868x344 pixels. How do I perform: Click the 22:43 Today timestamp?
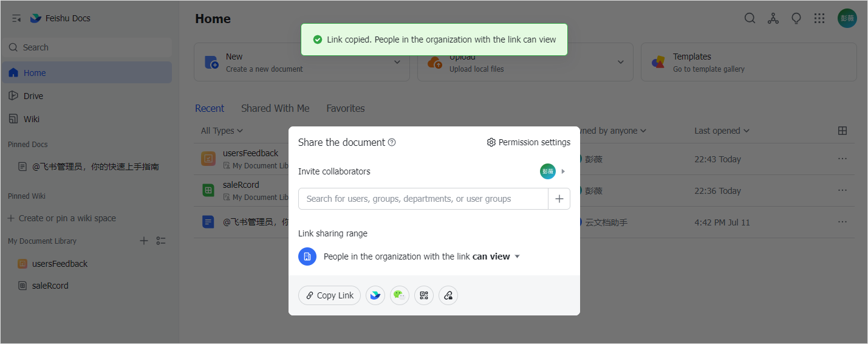pyautogui.click(x=717, y=159)
